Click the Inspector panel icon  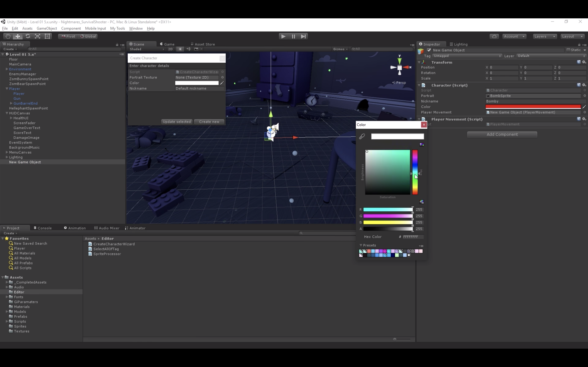[x=421, y=44]
